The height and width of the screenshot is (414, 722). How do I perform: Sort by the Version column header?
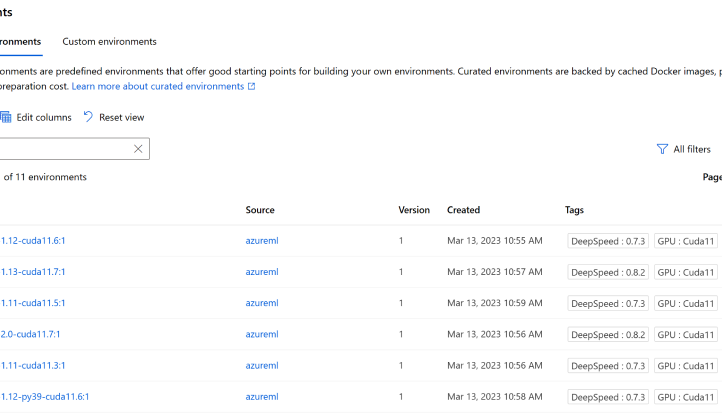(414, 210)
